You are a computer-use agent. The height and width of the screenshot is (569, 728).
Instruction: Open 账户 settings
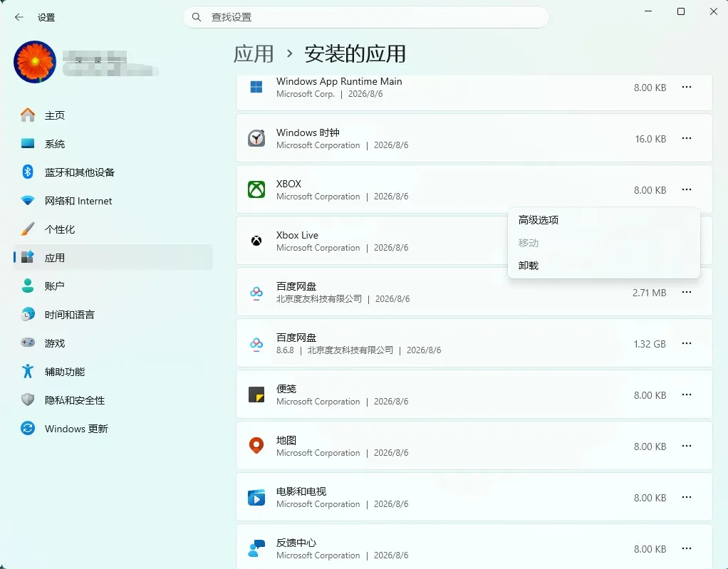[x=113, y=286]
